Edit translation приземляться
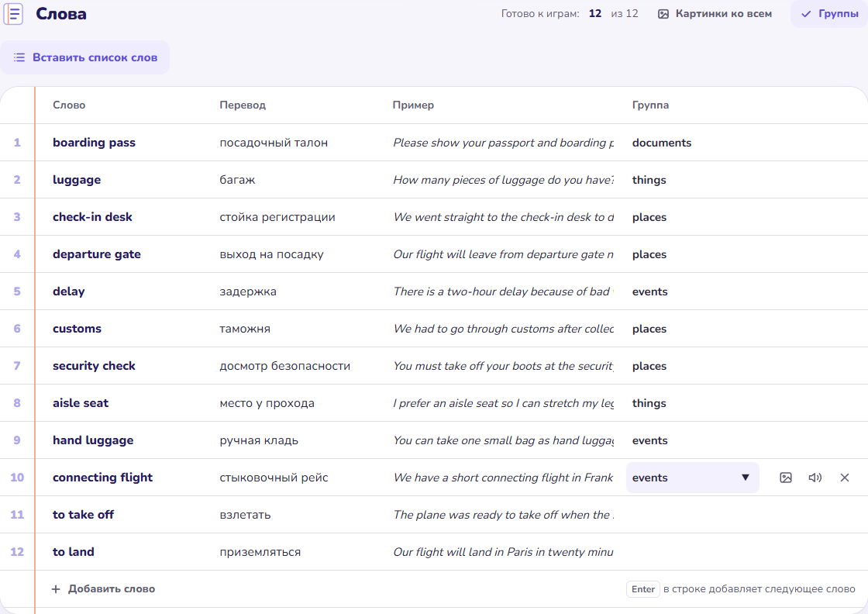868x614 pixels. [260, 551]
